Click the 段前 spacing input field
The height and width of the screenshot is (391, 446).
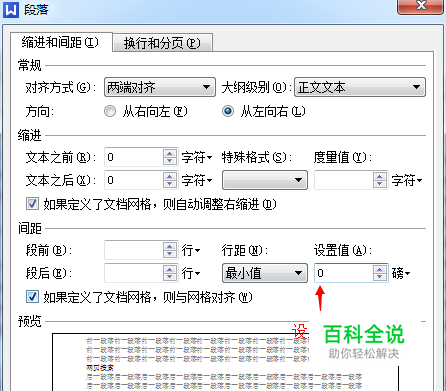[x=134, y=250]
